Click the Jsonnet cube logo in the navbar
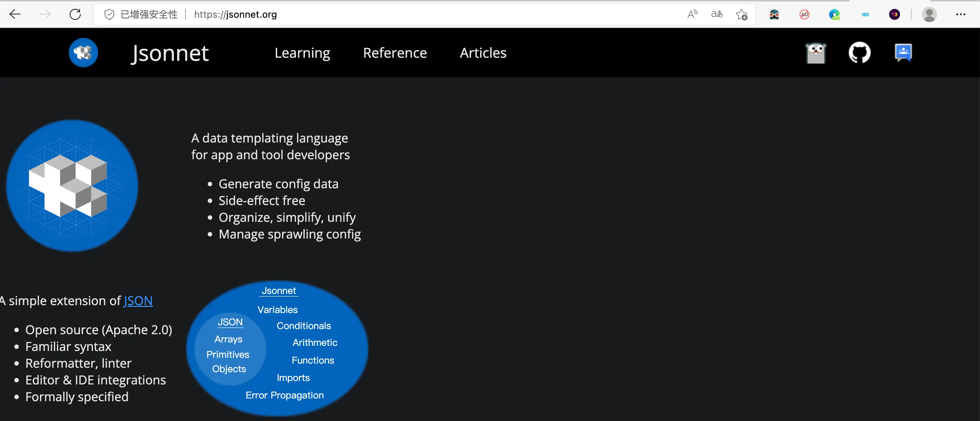Image resolution: width=980 pixels, height=421 pixels. [x=83, y=53]
